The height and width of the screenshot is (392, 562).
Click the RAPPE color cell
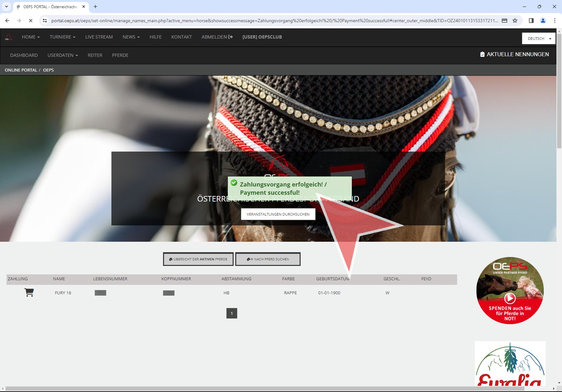click(x=290, y=293)
